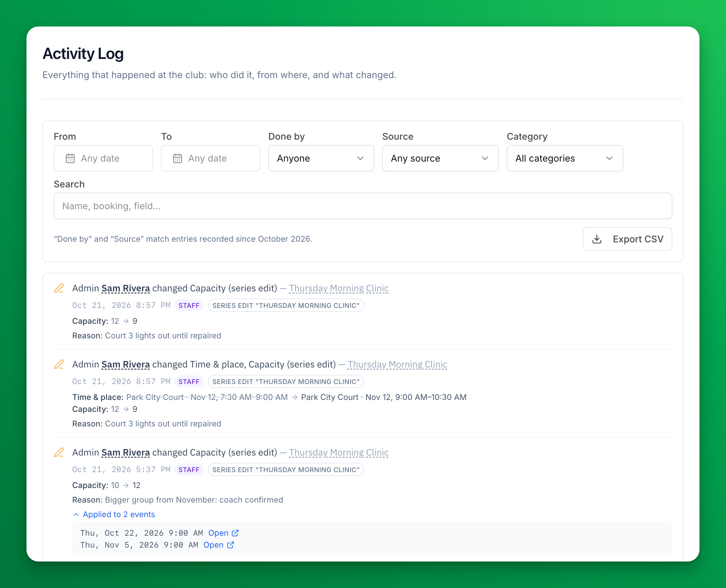Click STAFF badge on the first entry
The width and height of the screenshot is (726, 588).
tap(189, 306)
